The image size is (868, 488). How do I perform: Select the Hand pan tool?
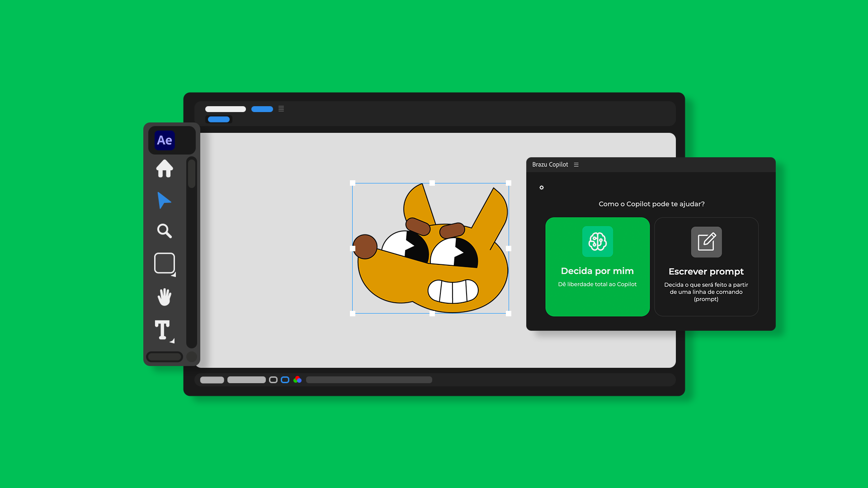pos(165,297)
